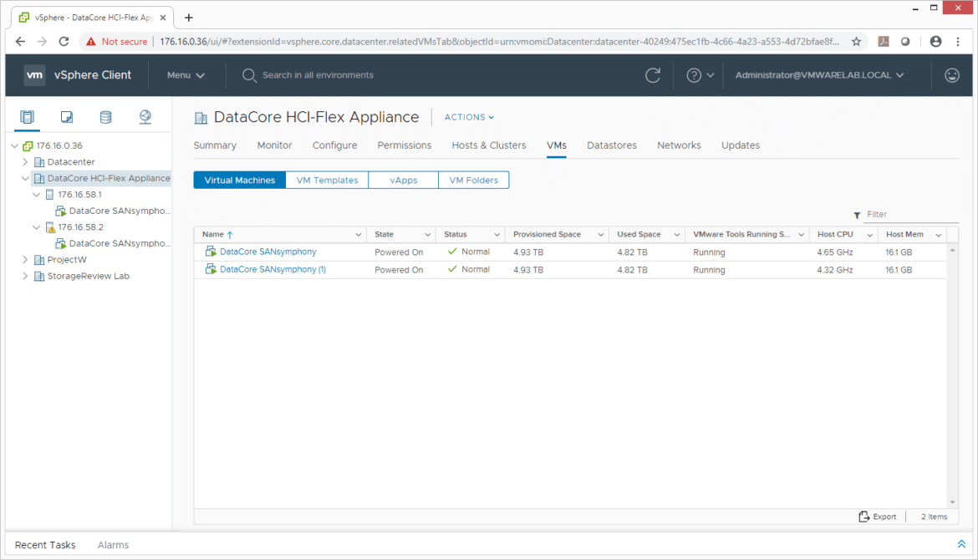Open the Alarms panel tab
Viewport: 978px width, 560px height.
coord(113,545)
